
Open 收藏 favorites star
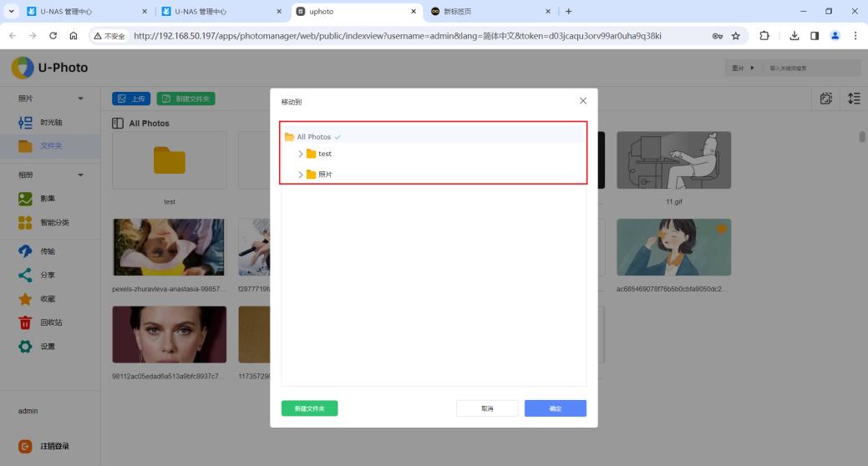47,299
